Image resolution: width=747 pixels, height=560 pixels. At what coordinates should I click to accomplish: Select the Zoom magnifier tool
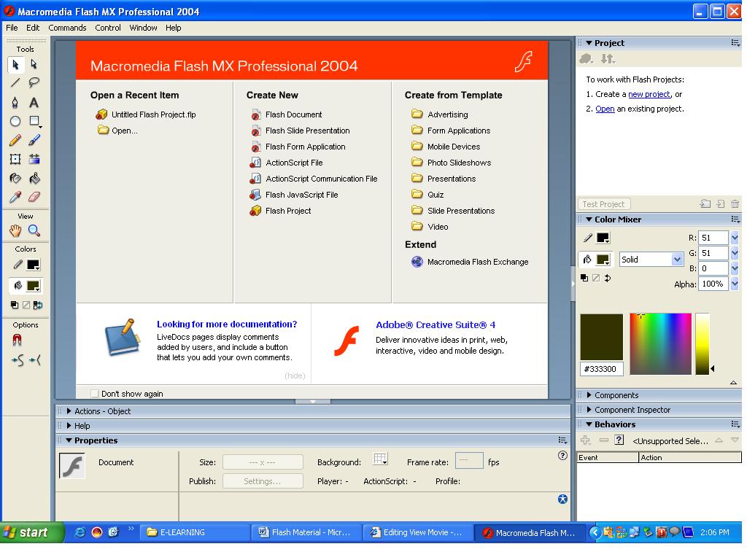point(34,231)
